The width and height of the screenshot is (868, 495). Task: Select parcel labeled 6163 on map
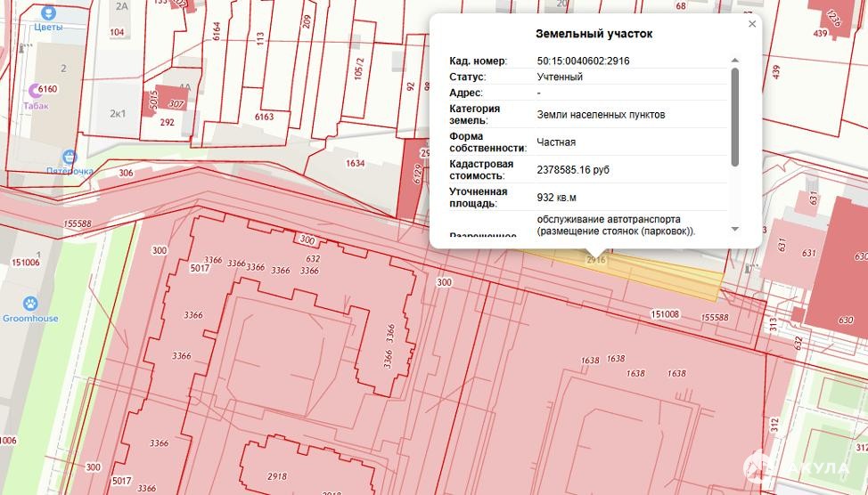click(x=264, y=117)
